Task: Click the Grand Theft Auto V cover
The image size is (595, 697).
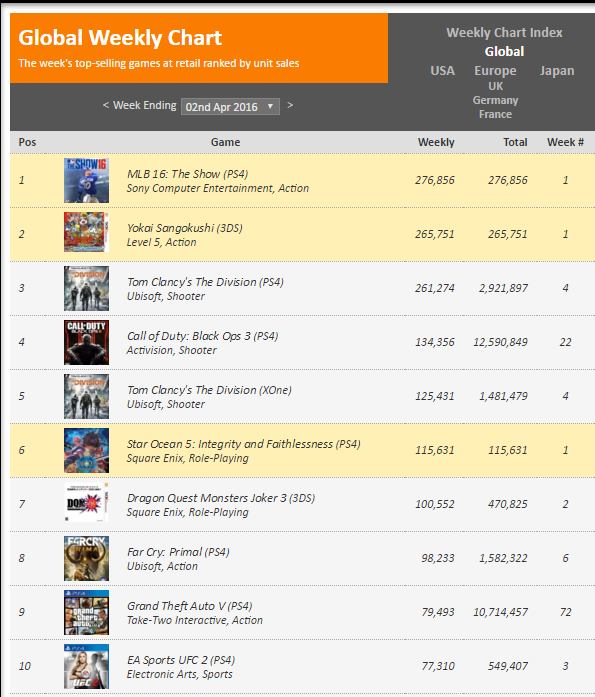Action: (x=86, y=613)
